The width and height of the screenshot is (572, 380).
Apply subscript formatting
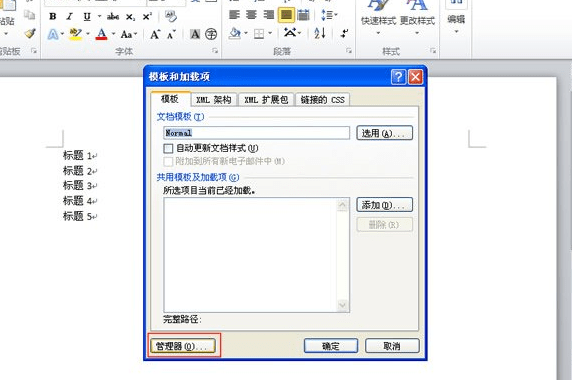130,16
